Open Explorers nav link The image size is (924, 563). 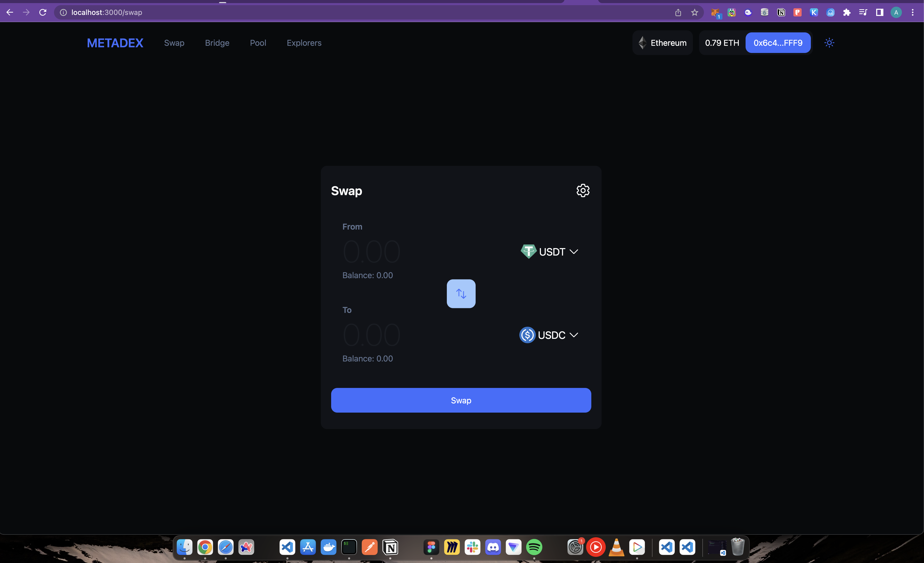(304, 43)
